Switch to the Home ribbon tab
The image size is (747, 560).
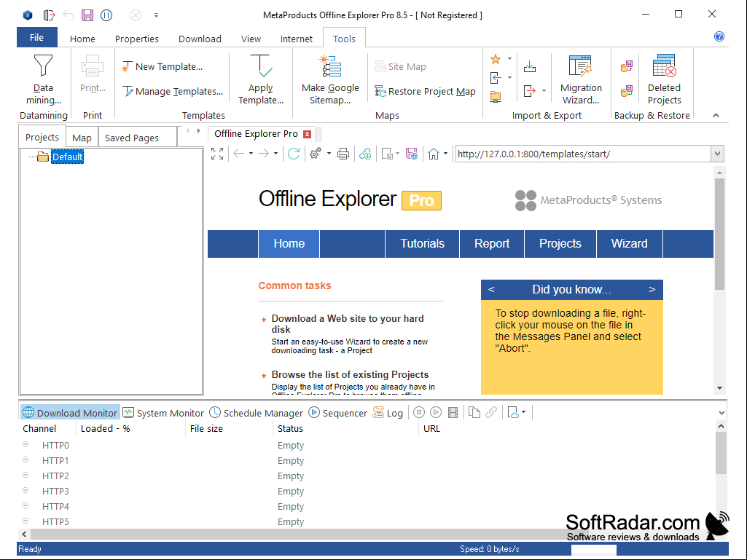[x=82, y=39]
